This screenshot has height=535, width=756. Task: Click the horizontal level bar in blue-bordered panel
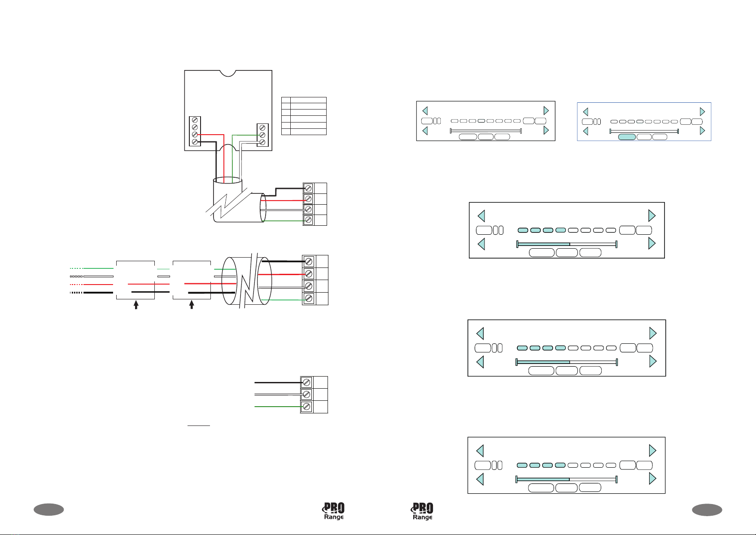644,131
